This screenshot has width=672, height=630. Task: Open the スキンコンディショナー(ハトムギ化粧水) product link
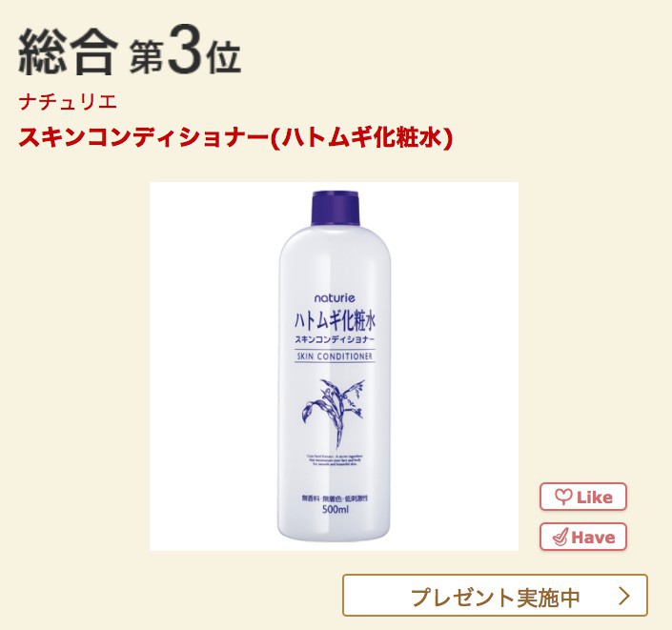point(235,137)
